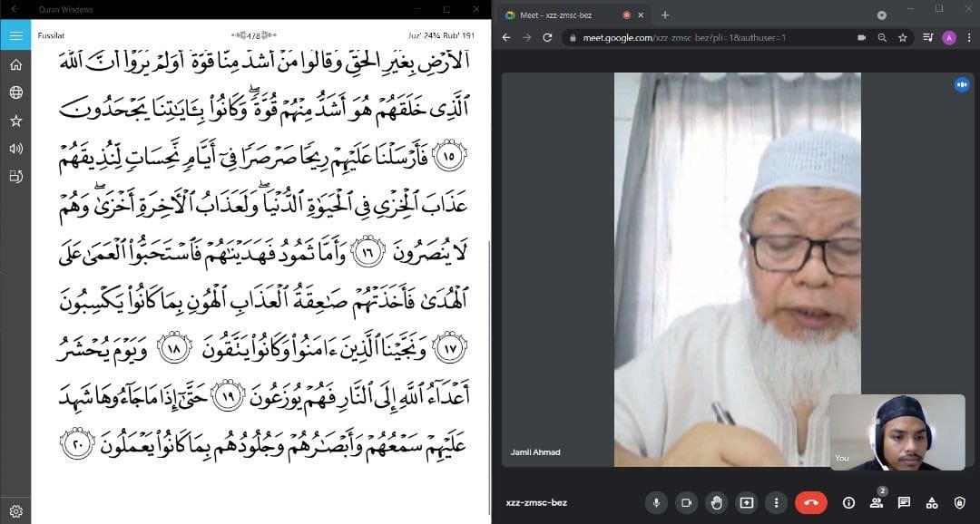Open the Chrome tab search dropdown
The height and width of the screenshot is (524, 980).
[x=882, y=15]
